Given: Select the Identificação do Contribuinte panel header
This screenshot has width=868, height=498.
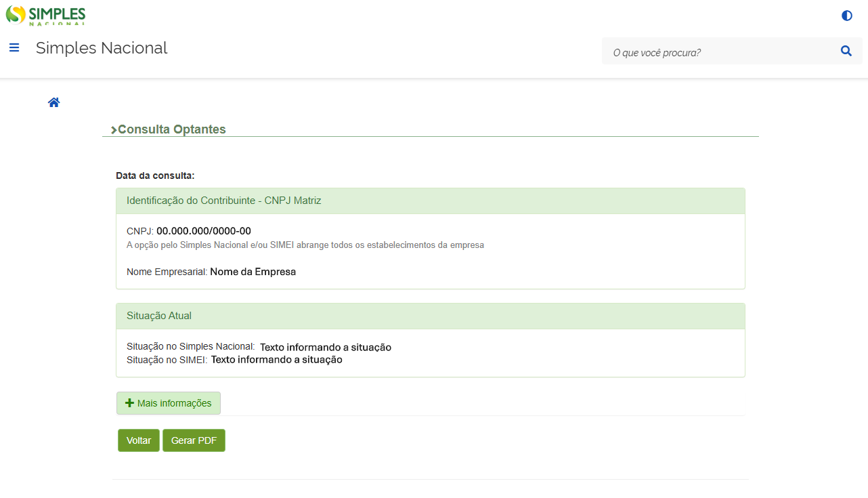Looking at the screenshot, I should pyautogui.click(x=430, y=201).
